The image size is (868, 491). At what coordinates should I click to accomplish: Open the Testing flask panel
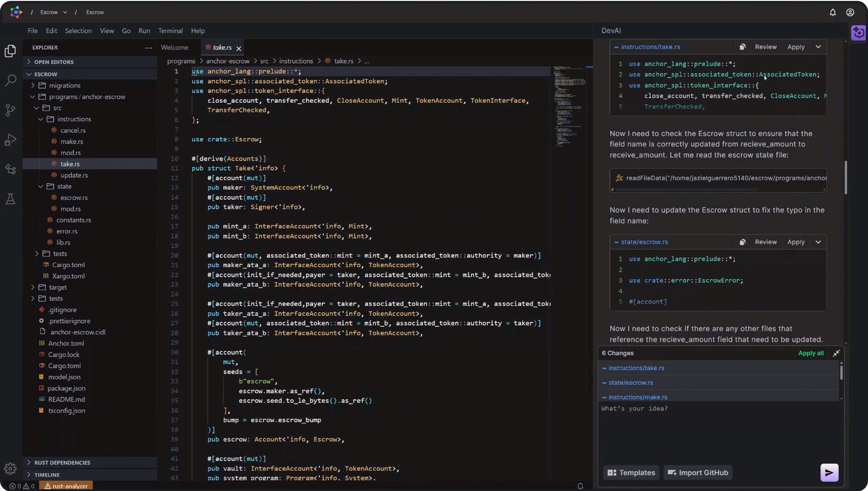[10, 199]
